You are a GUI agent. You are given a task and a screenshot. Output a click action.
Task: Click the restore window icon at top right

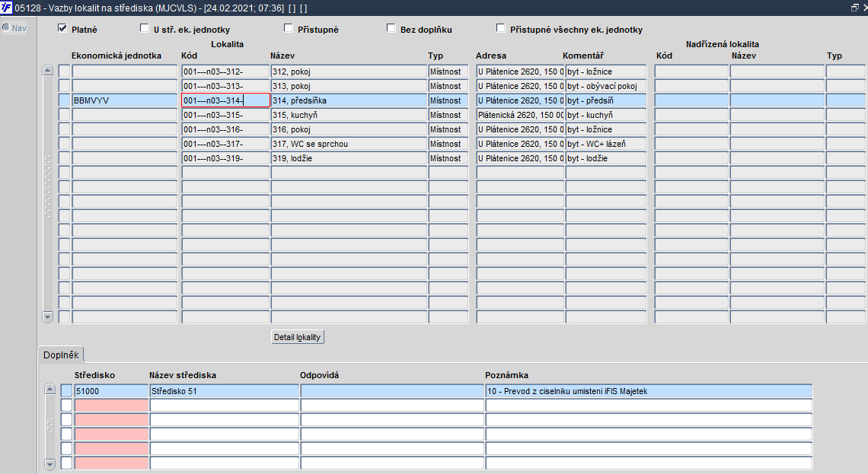pyautogui.click(x=854, y=8)
